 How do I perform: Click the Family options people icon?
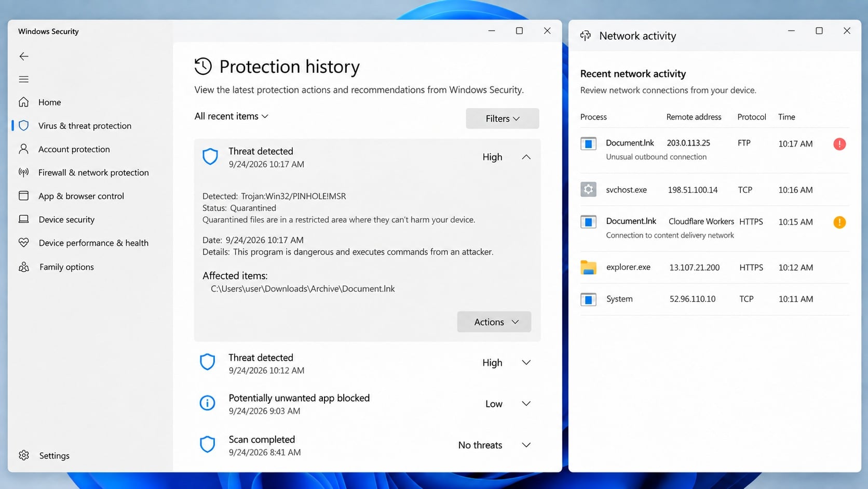[x=24, y=267]
